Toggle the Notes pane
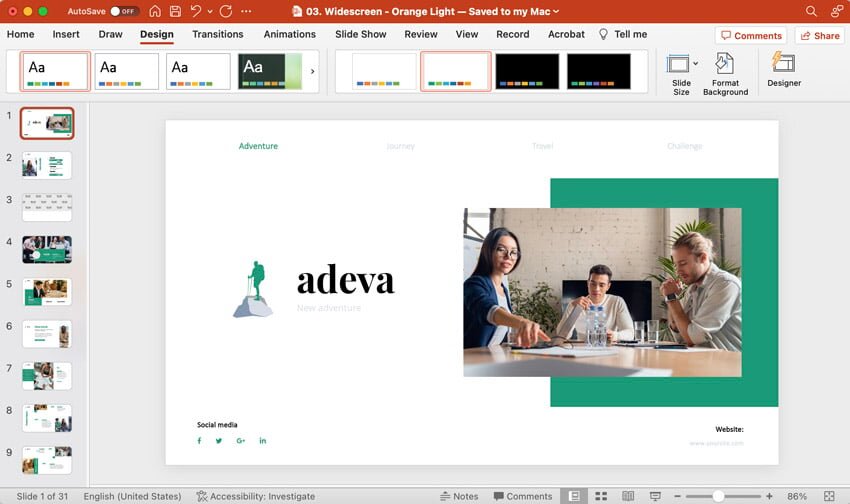Viewport: 850px width, 504px height. pyautogui.click(x=459, y=496)
